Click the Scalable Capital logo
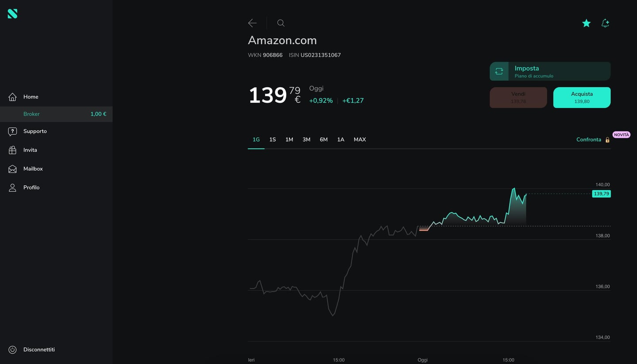Image resolution: width=637 pixels, height=364 pixels. pyautogui.click(x=12, y=13)
